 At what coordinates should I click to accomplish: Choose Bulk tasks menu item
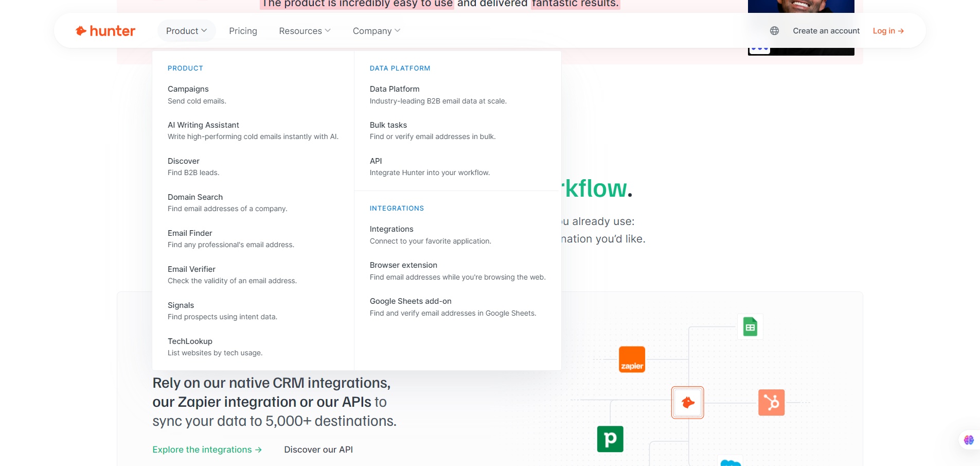[x=388, y=125]
